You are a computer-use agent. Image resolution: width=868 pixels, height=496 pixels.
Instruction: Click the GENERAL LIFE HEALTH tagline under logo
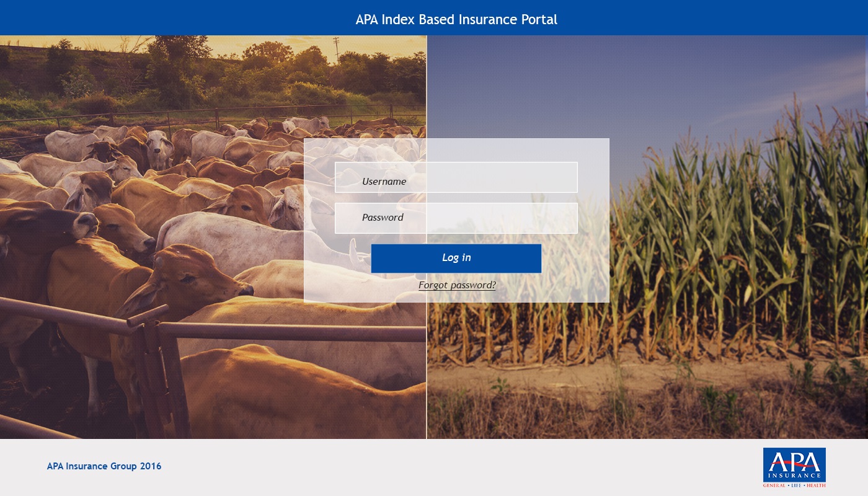[x=794, y=485]
